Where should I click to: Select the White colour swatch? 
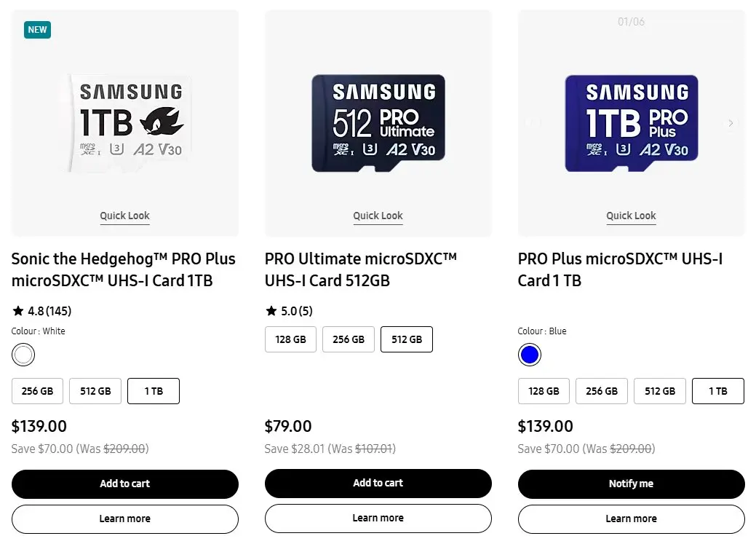click(23, 355)
